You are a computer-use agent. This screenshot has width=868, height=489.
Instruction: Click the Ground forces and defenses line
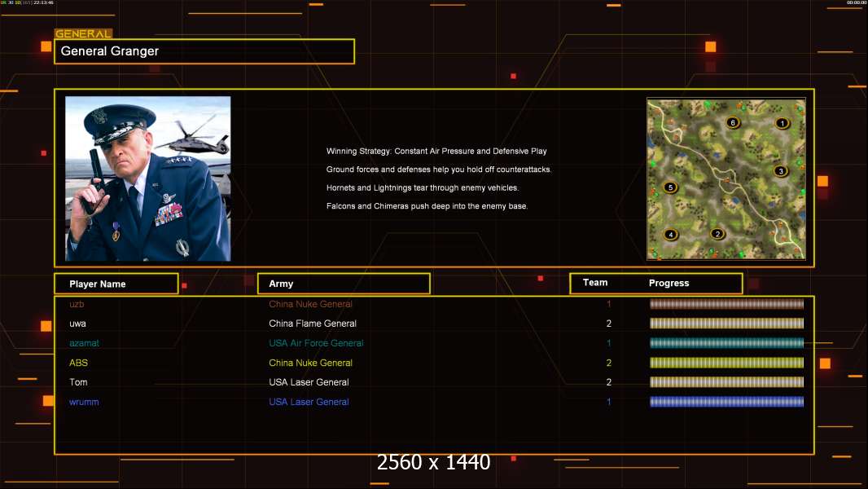pyautogui.click(x=439, y=170)
